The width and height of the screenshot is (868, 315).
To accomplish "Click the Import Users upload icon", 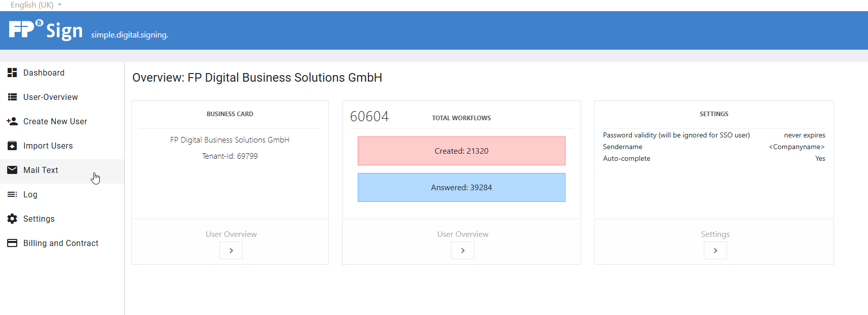I will pyautogui.click(x=12, y=146).
